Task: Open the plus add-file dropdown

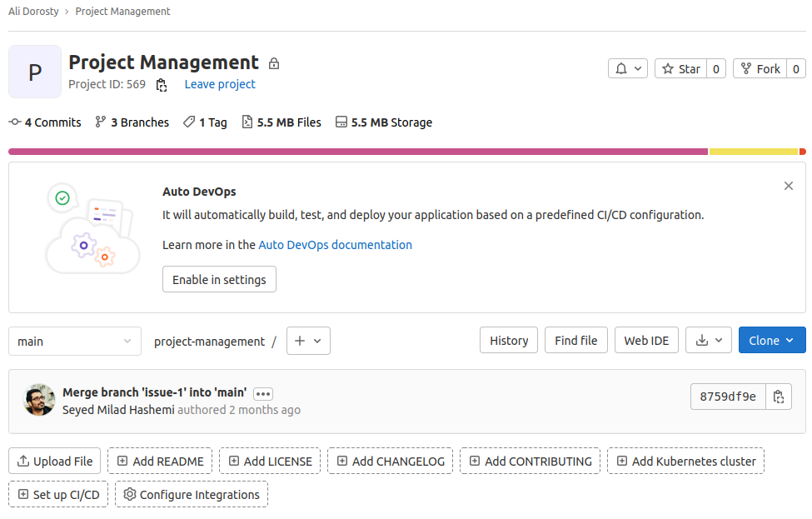Action: point(308,341)
